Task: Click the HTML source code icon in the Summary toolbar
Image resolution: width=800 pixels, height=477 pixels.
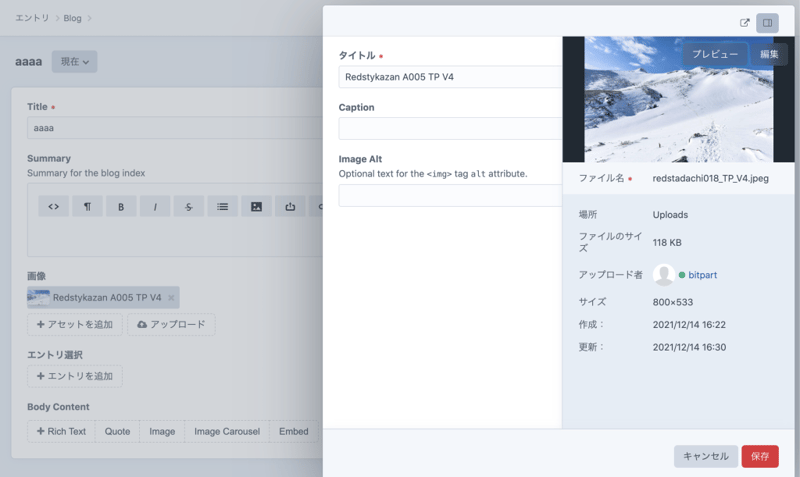Action: pos(54,207)
